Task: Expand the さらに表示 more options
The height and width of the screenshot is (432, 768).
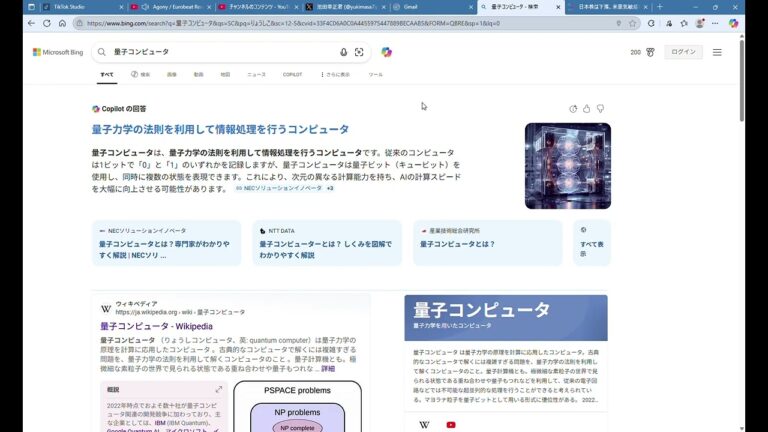Action: click(x=336, y=74)
